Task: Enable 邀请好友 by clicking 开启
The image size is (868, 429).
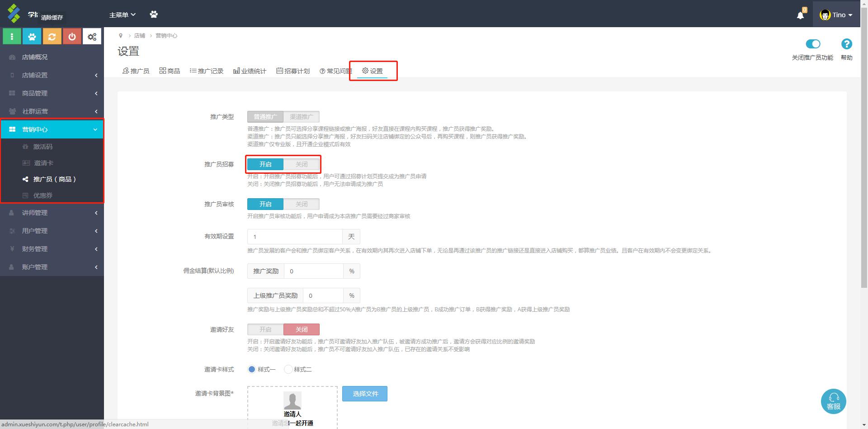Action: pyautogui.click(x=265, y=329)
